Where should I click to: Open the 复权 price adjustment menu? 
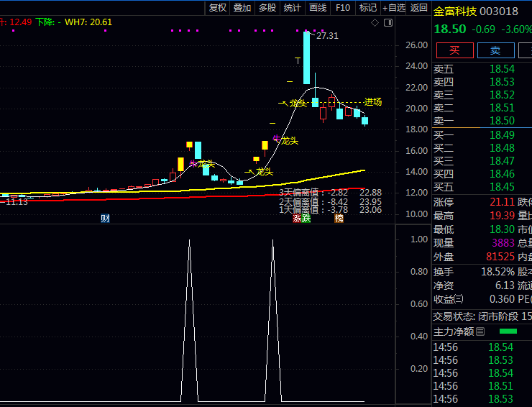(x=218, y=8)
